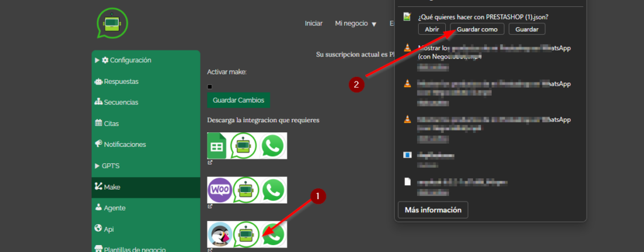
Task: Click the Guardar button in downloads popup
Action: 527,29
